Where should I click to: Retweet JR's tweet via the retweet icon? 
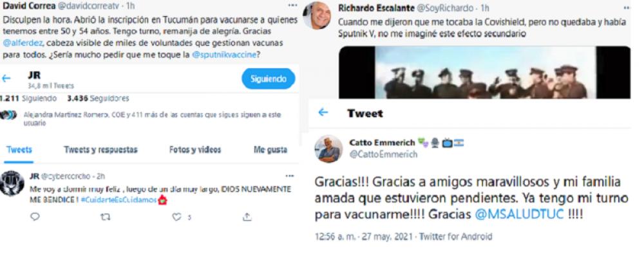click(x=106, y=217)
